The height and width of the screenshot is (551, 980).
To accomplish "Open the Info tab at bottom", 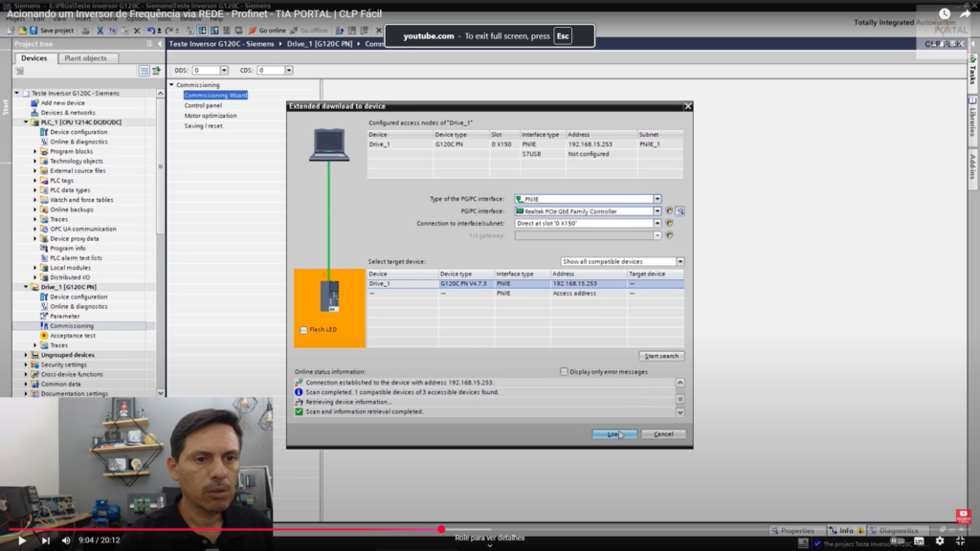I will pos(845,530).
